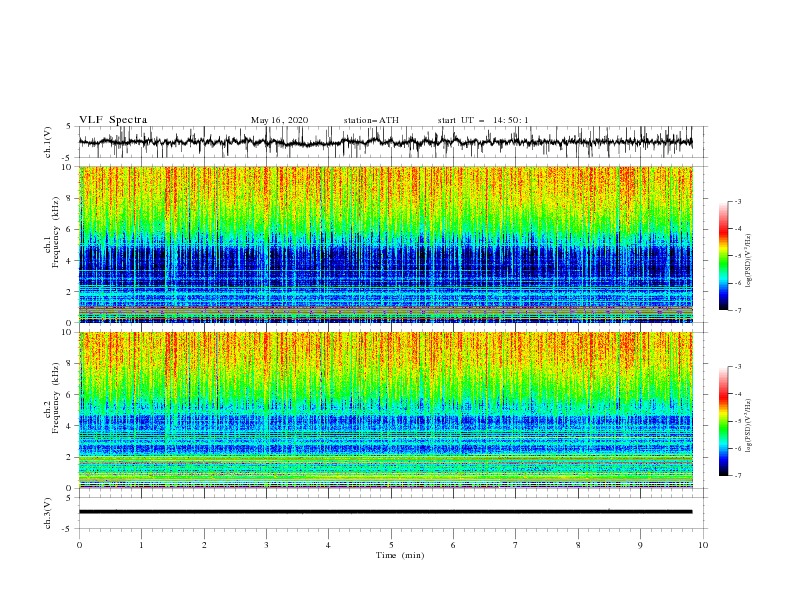Click the '-3' label on ch.1 colorbar
The image size is (792, 612).
[x=737, y=201]
